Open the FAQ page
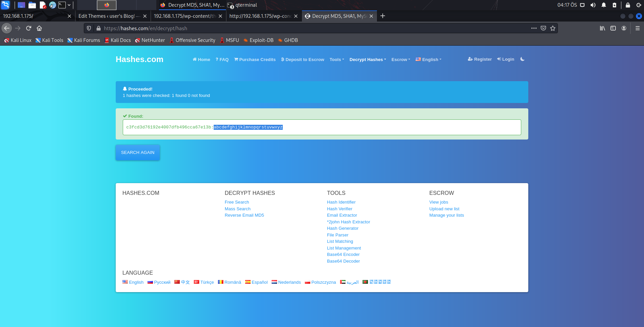Image resolution: width=644 pixels, height=327 pixels. click(x=222, y=60)
